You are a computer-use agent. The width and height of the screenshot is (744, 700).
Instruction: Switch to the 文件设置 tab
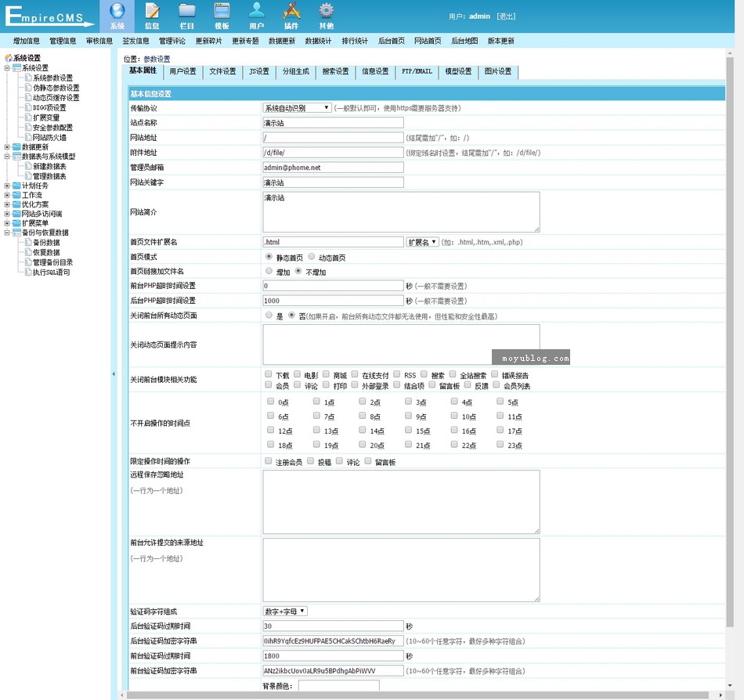click(222, 71)
